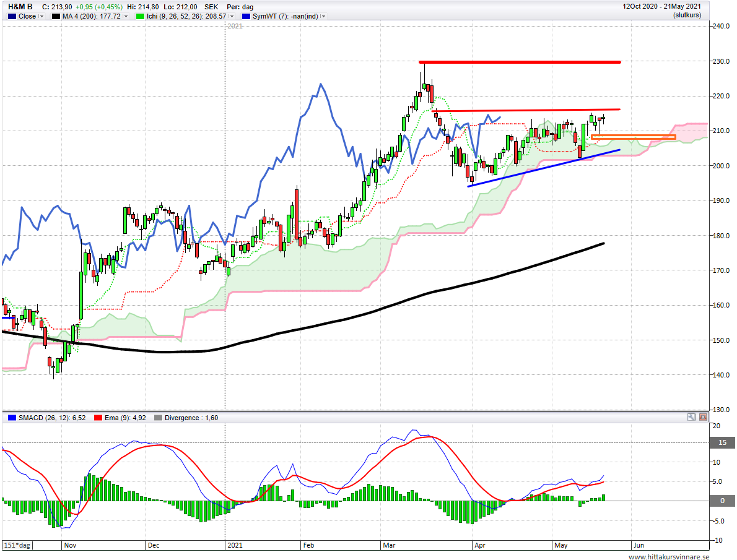Click the 170.0 price axis label
The width and height of the screenshot is (737, 560).
(721, 270)
